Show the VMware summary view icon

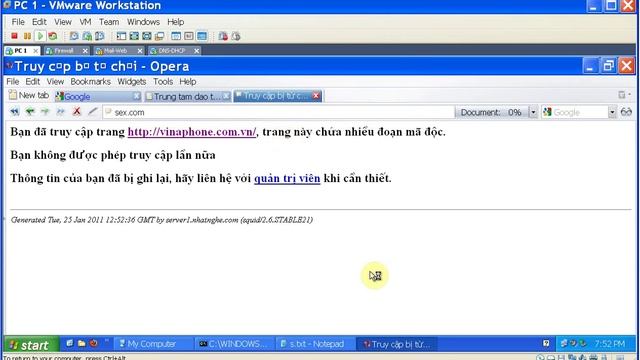176,36
